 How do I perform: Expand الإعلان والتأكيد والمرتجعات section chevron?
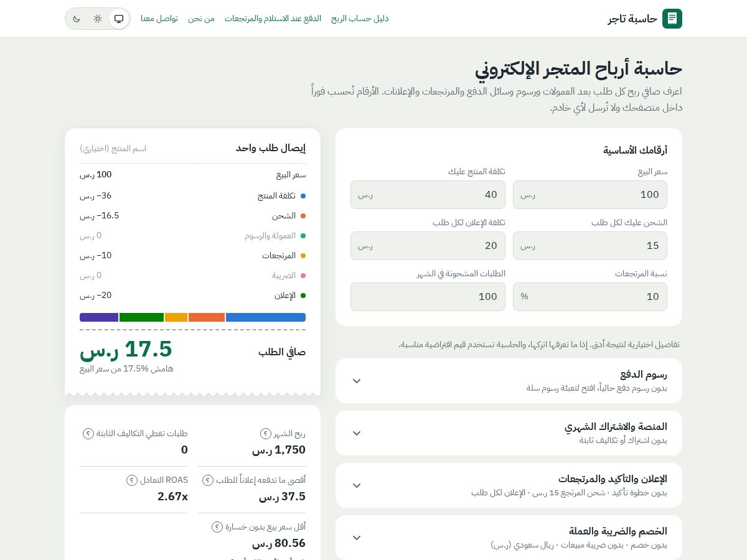click(357, 485)
